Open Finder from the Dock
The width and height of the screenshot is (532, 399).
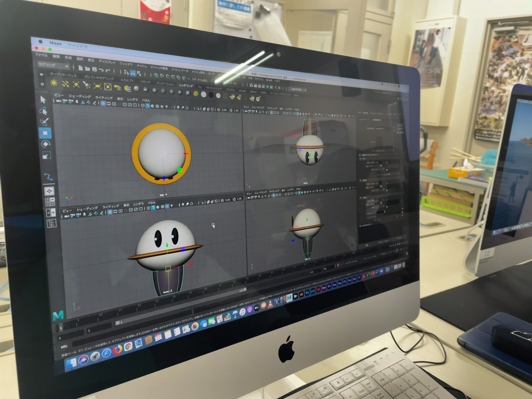click(x=71, y=363)
